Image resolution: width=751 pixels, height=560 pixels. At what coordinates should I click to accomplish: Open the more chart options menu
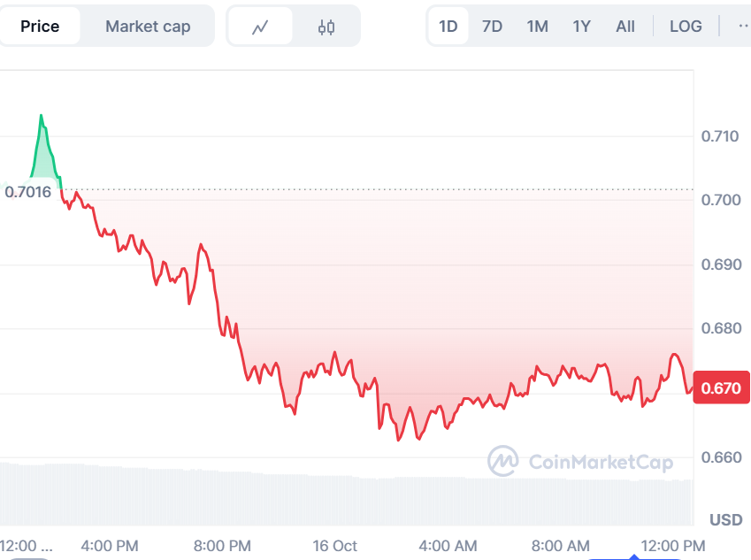click(741, 26)
